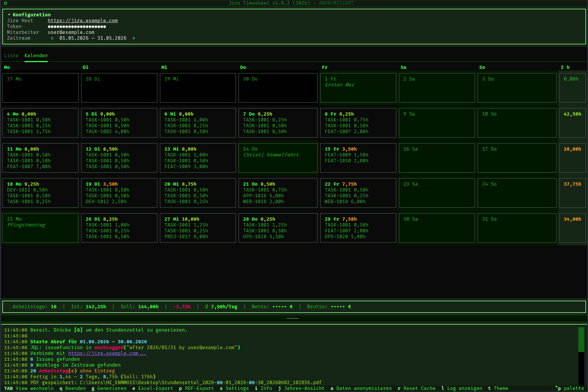Viewport: 588px width, 392px height.
Task: Select the Kalender tab
Action: (36, 56)
